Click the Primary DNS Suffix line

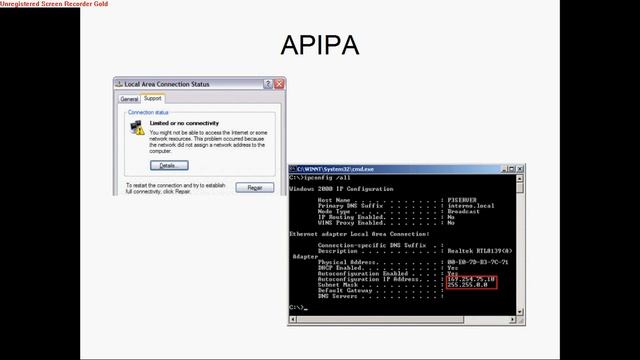[406, 206]
